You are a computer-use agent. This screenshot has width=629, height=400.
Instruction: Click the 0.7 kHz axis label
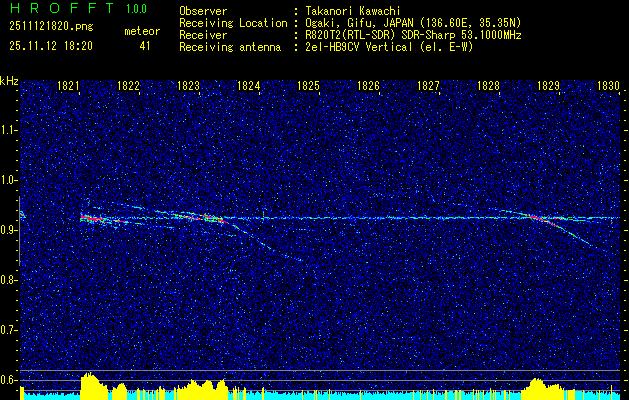(x=8, y=331)
